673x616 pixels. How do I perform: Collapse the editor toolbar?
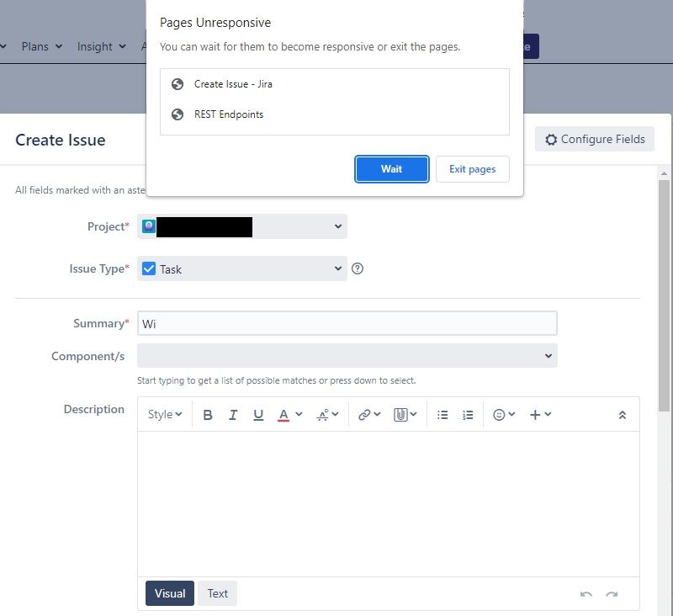(x=622, y=415)
